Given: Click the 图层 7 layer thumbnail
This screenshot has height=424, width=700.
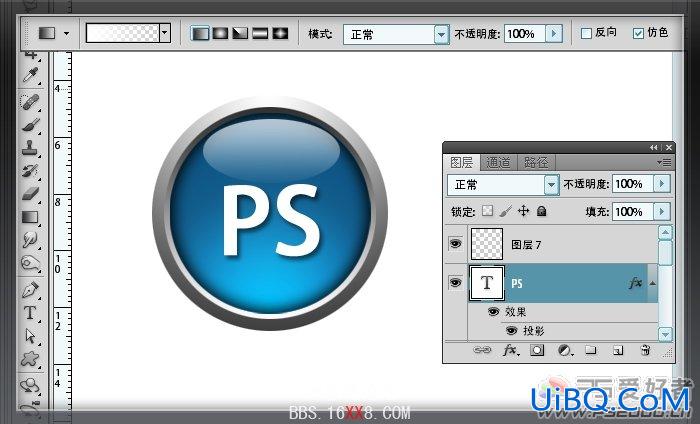Looking at the screenshot, I should click(x=487, y=244).
